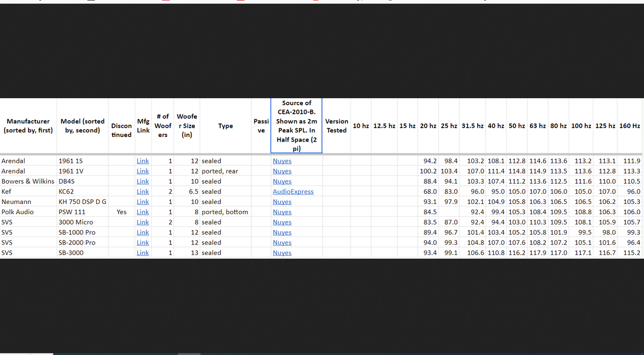Open Nuyes source link for SB-1000 Pro row

[282, 232]
